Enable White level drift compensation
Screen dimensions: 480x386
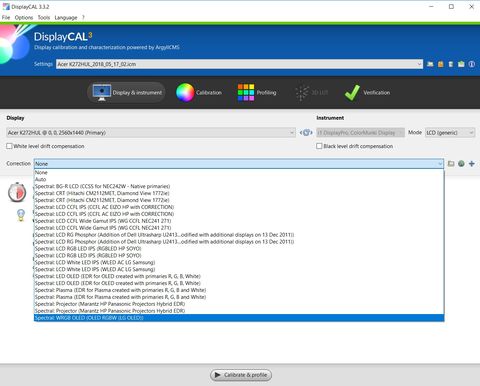coord(9,146)
